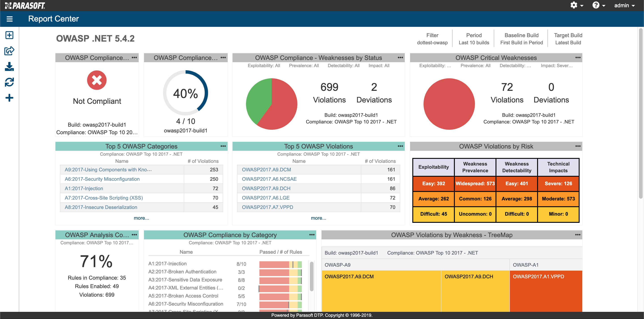Open the Period Last 10 builds selector
The image size is (644, 319).
pos(474,39)
